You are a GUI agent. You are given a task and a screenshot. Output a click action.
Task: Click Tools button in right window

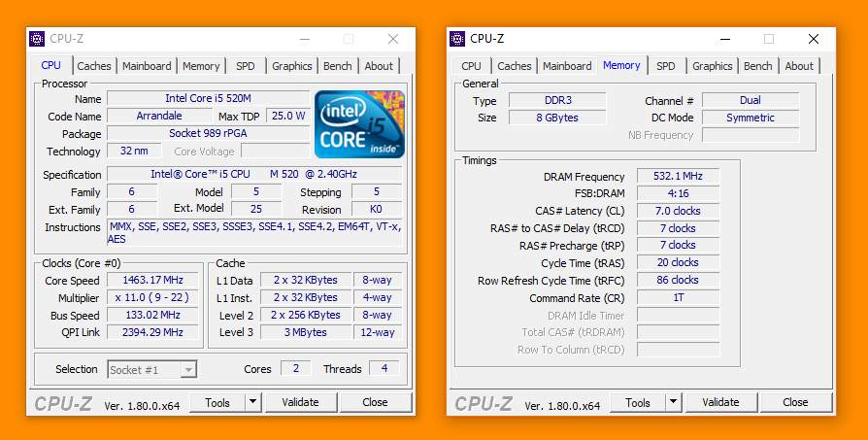click(638, 402)
